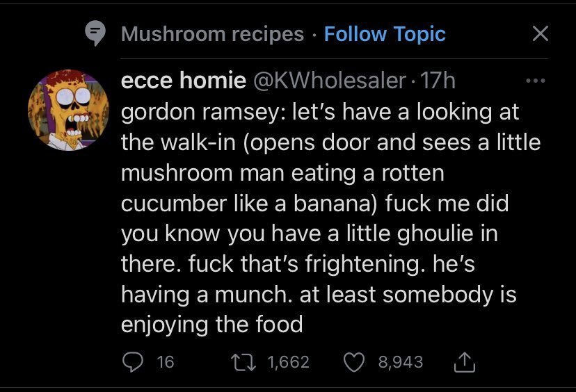
Task: Click the reply speech bubble icon
Action: click(x=133, y=362)
